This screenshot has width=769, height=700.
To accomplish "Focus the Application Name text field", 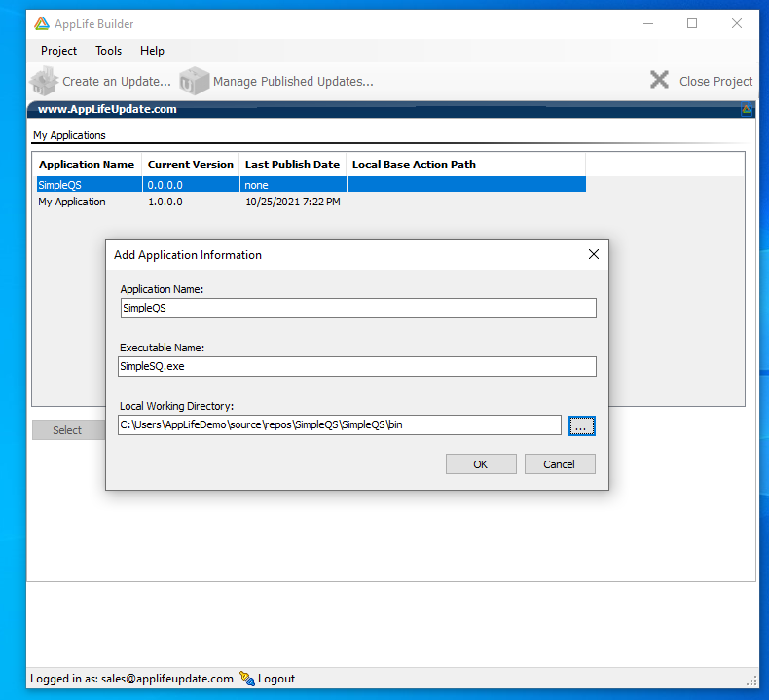I will (x=358, y=308).
